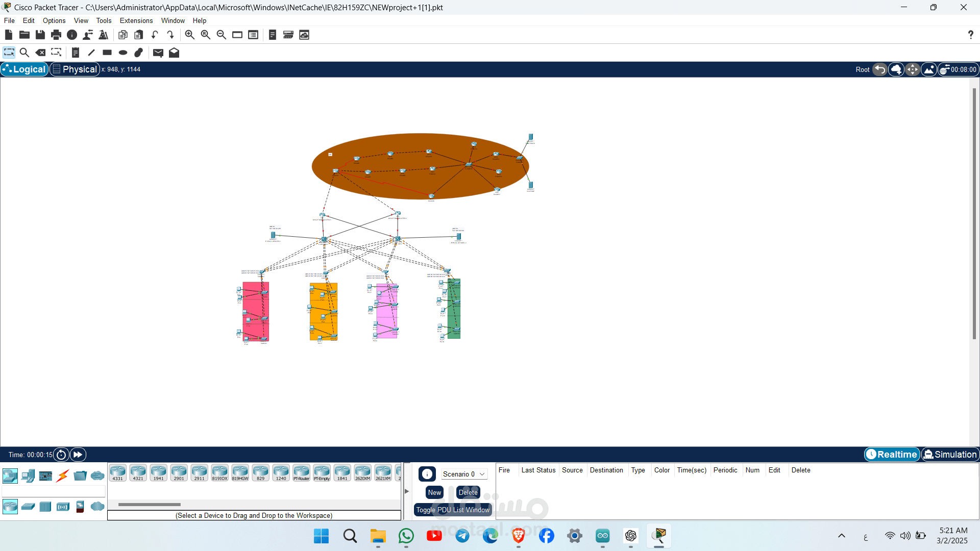Select the Place Note tool
Image resolution: width=980 pixels, height=551 pixels.
pyautogui.click(x=76, y=53)
